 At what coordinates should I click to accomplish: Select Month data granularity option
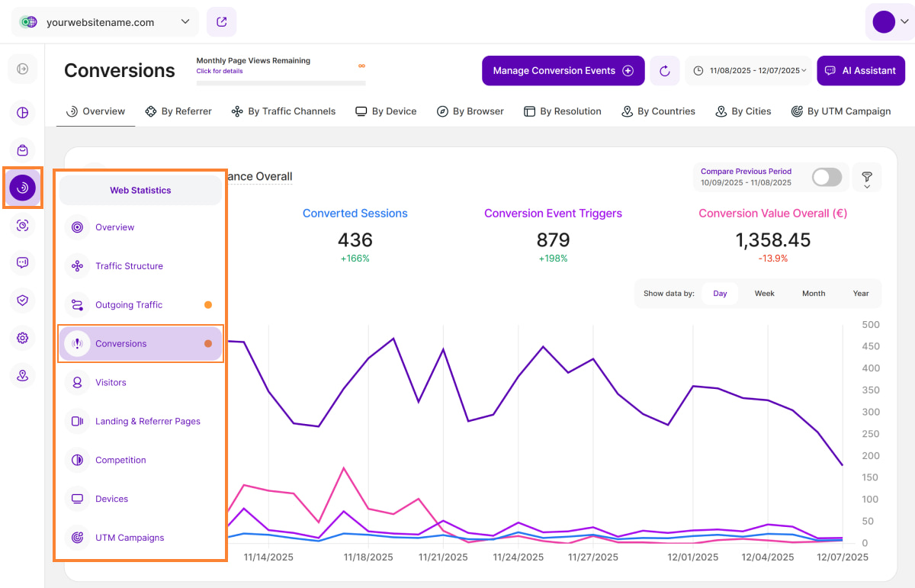813,294
